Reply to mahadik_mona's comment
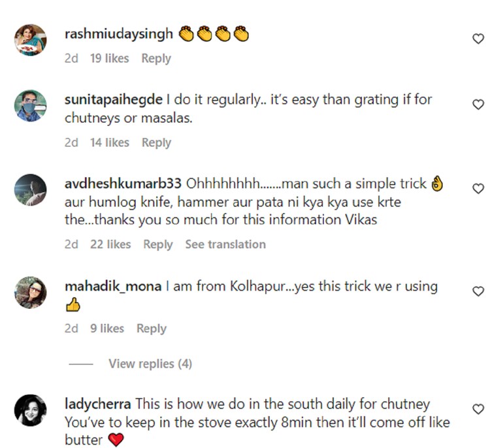This screenshot has height=448, width=490. [151, 328]
